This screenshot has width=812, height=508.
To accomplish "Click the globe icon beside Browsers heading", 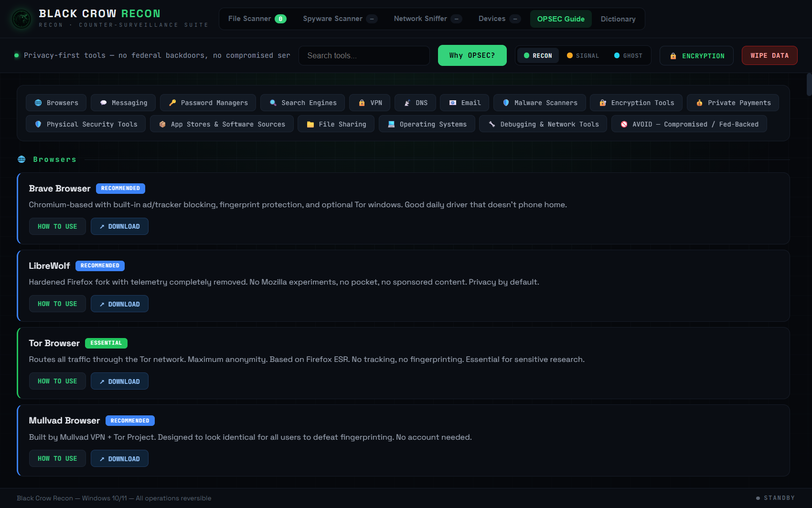I will point(21,159).
